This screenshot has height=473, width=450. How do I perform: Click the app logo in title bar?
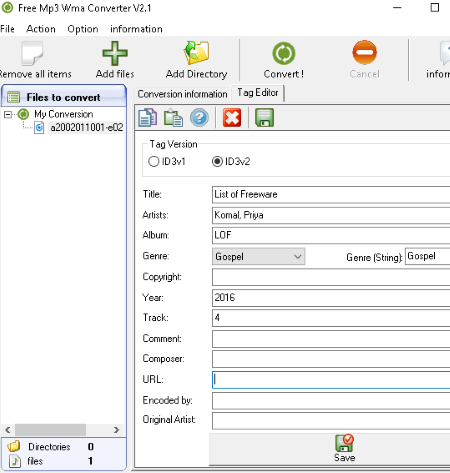(x=7, y=7)
